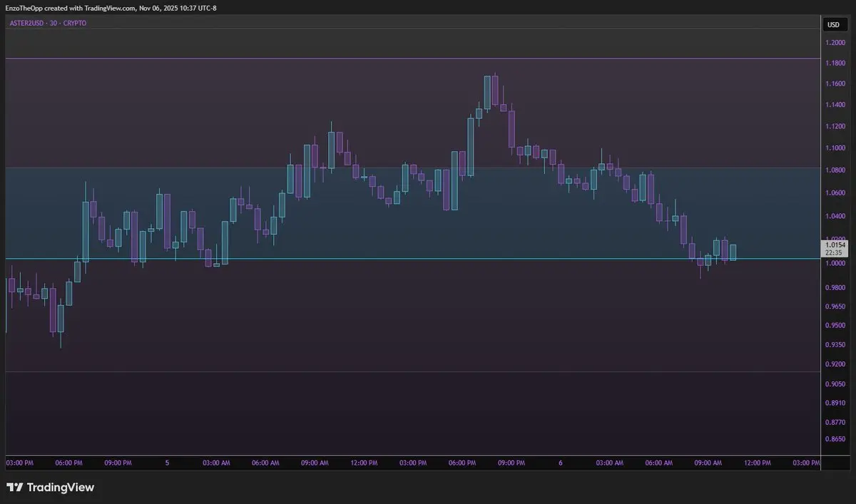
Task: Click the 0.9200 price axis label
Action: point(835,364)
